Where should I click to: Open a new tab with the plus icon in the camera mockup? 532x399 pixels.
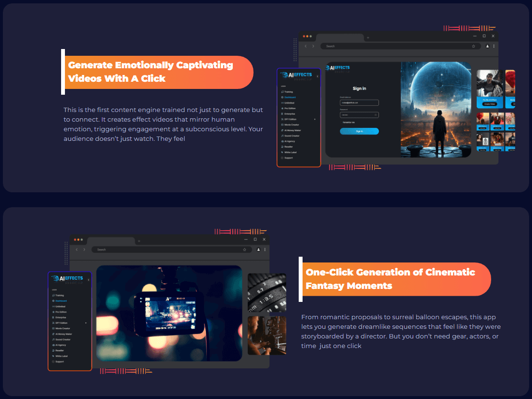point(139,240)
